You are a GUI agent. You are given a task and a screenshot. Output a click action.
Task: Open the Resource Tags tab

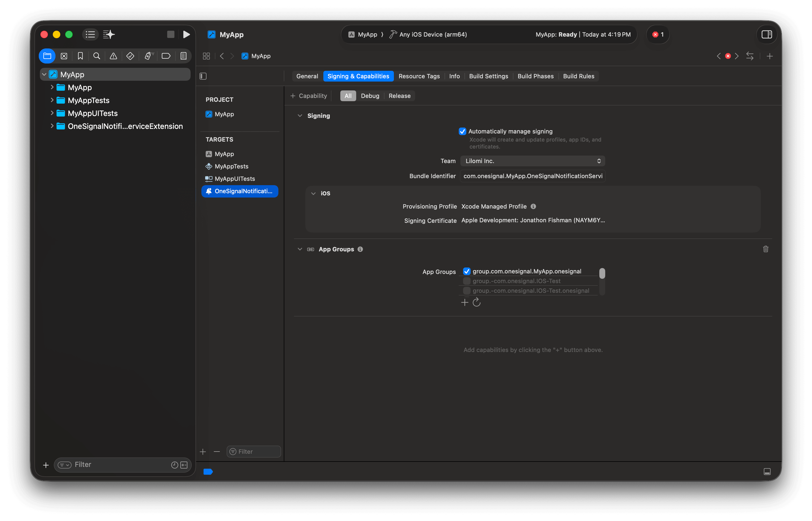tap(419, 76)
